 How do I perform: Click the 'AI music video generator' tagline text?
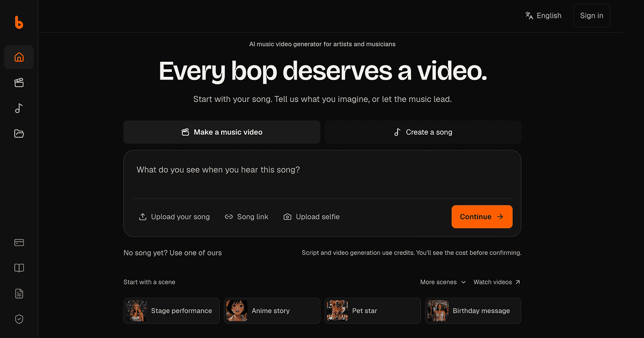coord(323,44)
